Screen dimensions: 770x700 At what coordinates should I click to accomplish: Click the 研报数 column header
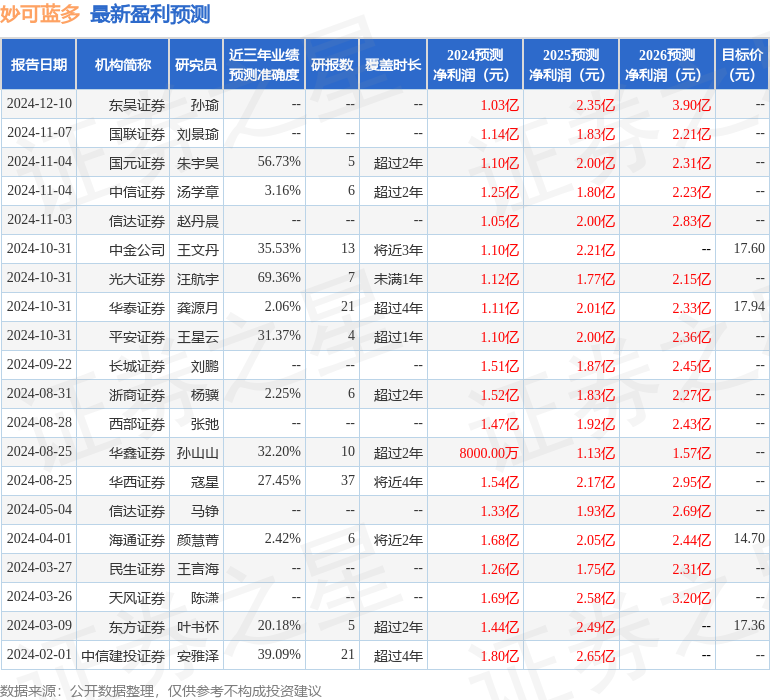coord(332,64)
